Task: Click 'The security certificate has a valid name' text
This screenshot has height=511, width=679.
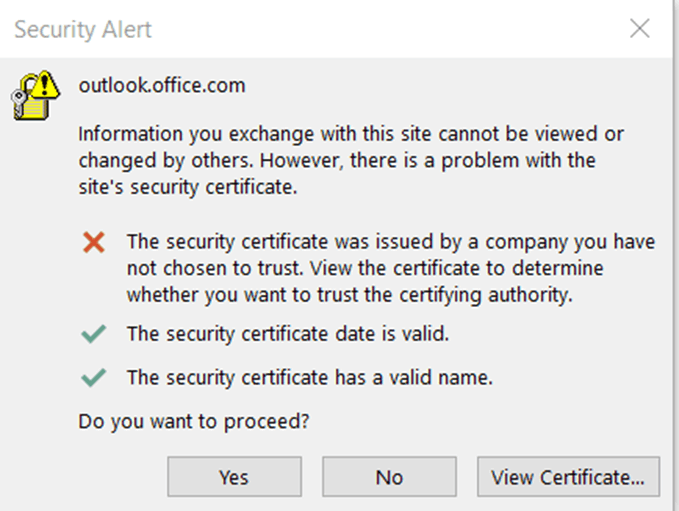Action: click(x=309, y=378)
